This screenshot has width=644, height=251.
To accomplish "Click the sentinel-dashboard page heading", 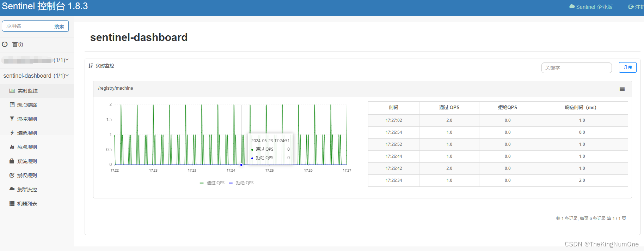I will [x=139, y=37].
